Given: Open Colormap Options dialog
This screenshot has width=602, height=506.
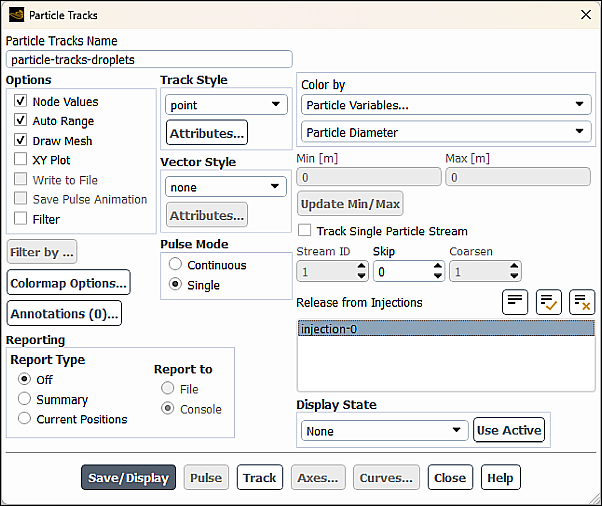Looking at the screenshot, I should [68, 283].
